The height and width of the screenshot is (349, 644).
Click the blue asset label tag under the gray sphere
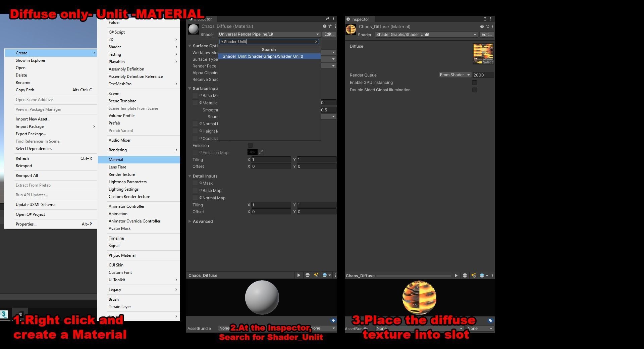pos(333,320)
